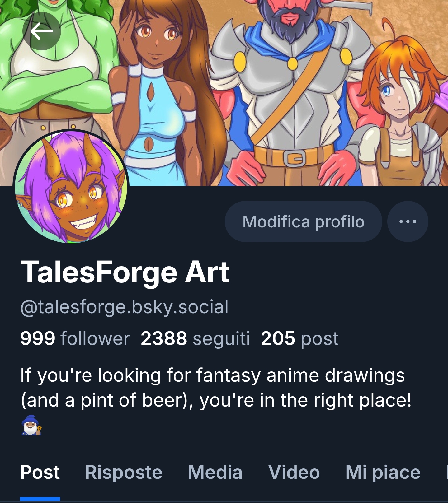Click the 205 post counter

(299, 338)
